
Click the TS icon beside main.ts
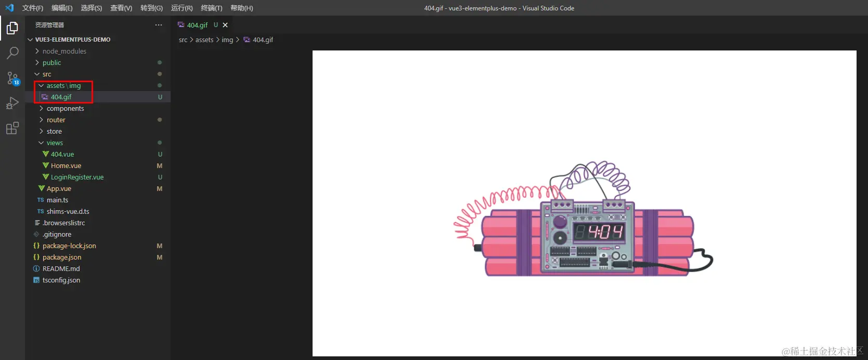point(41,200)
